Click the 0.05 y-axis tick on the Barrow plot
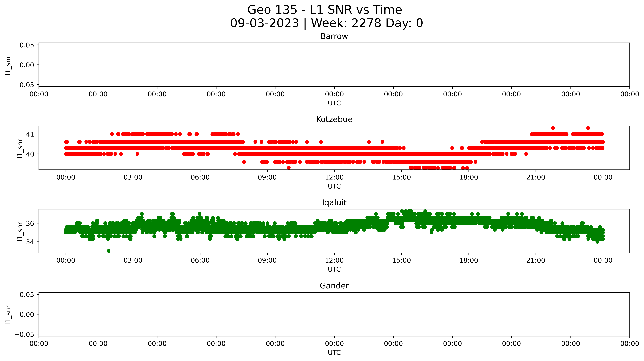The image size is (644, 361). coord(27,45)
